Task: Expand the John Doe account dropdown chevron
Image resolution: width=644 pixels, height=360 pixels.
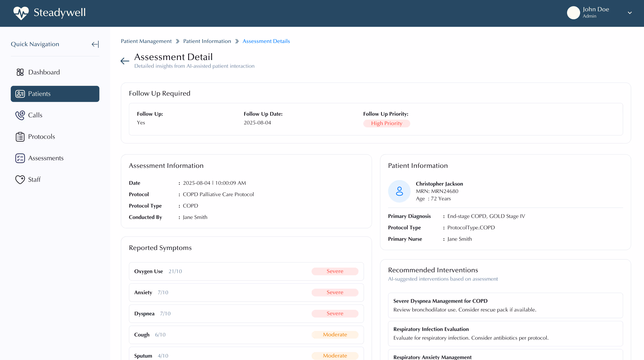Action: point(629,13)
